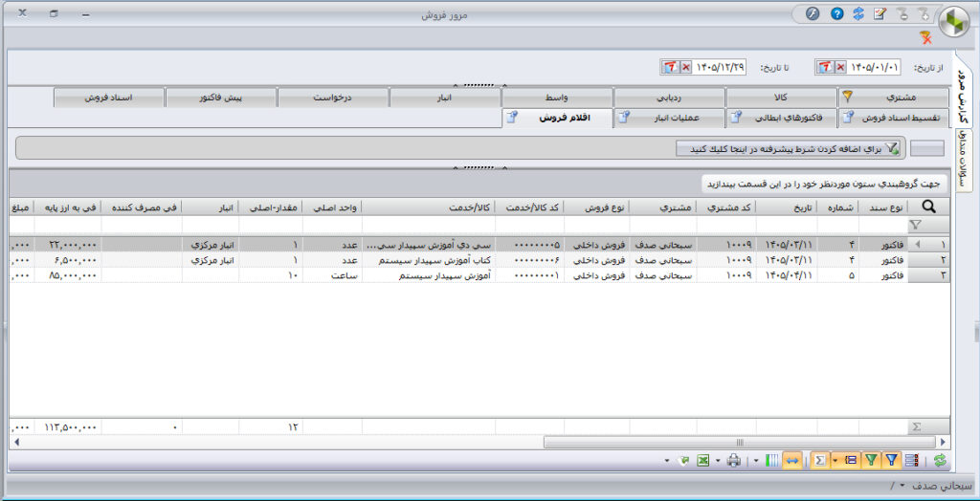Open the dropdown arrow beside the columns icon
The width and height of the screenshot is (980, 501).
tap(756, 461)
